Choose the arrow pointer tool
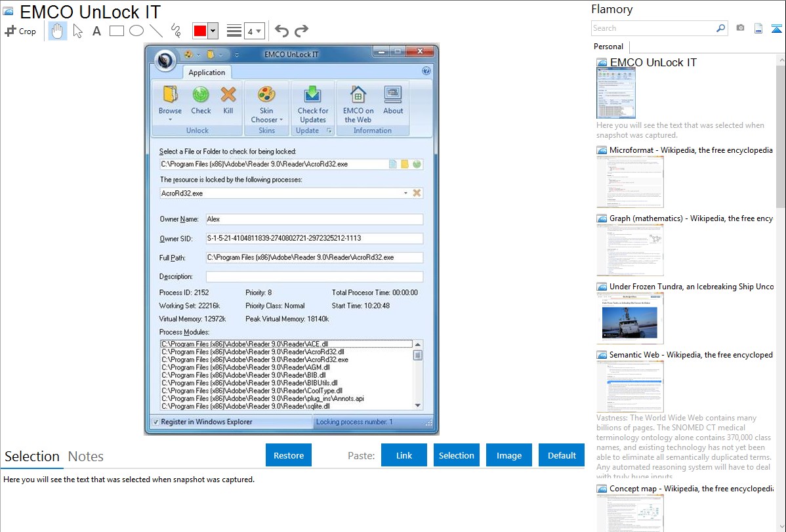Image resolution: width=786 pixels, height=532 pixels. 77,31
